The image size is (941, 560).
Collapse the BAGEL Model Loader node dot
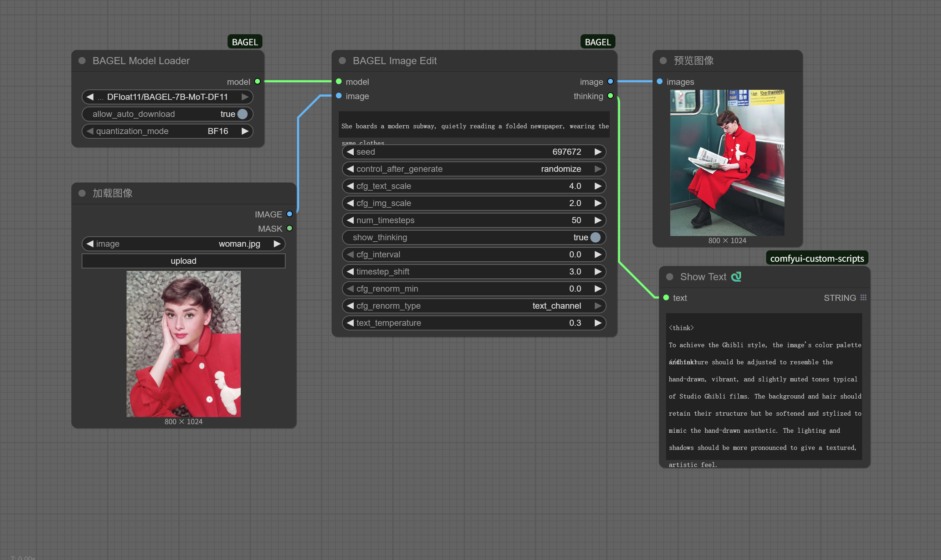click(82, 61)
